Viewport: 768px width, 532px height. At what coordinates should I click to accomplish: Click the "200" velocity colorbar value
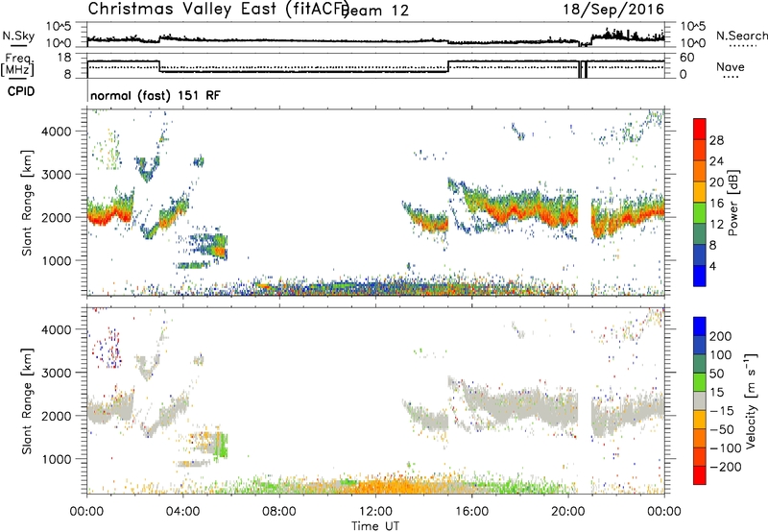pyautogui.click(x=721, y=336)
